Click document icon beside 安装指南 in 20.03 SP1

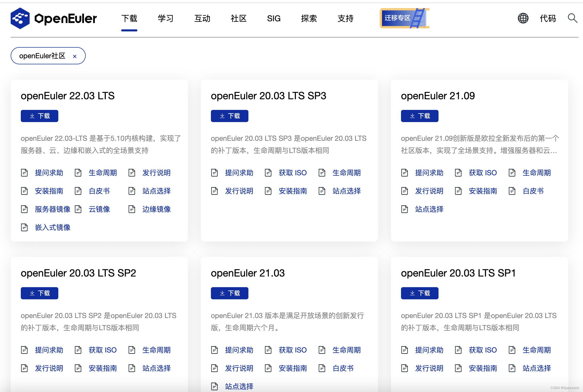point(458,368)
